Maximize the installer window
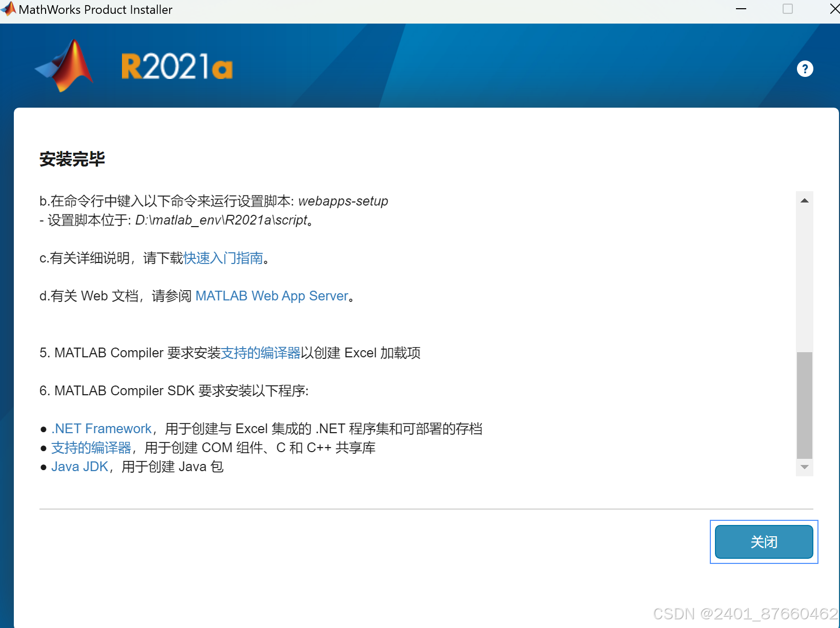 click(788, 9)
